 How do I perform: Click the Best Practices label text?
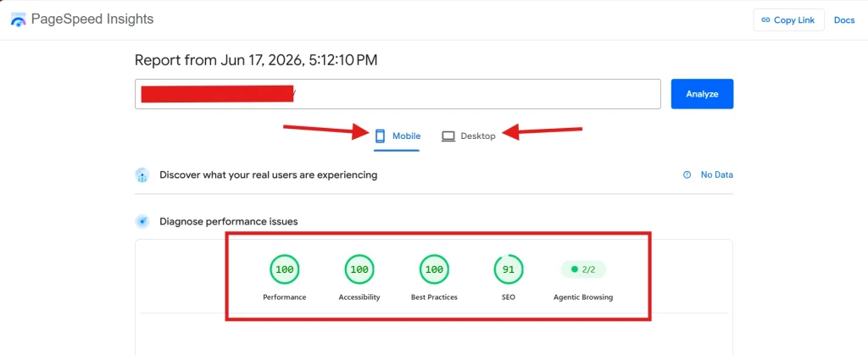pyautogui.click(x=434, y=297)
